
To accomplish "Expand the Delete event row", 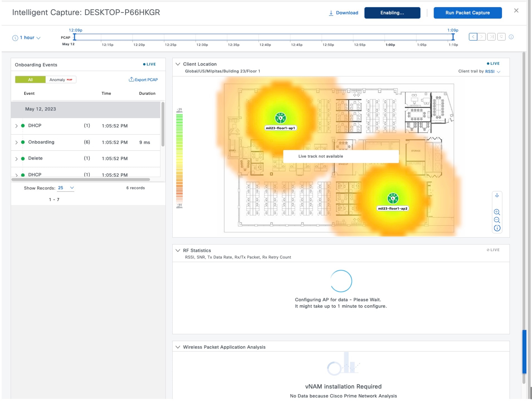I will pyautogui.click(x=16, y=159).
